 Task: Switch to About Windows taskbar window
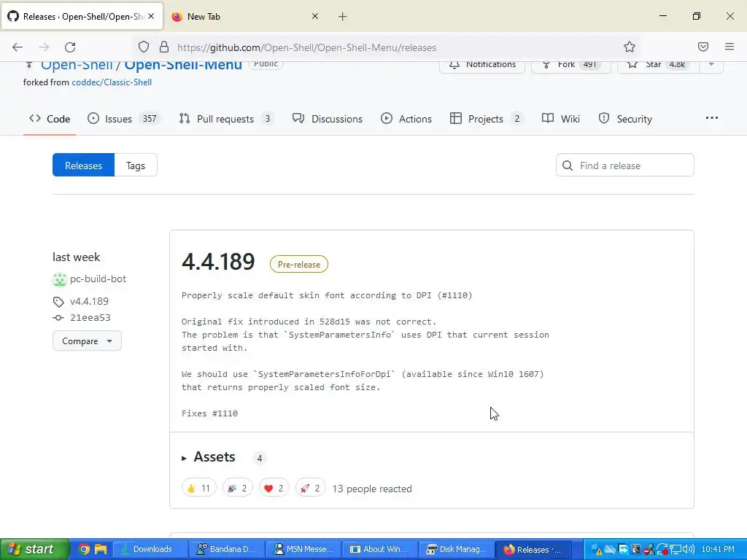[x=379, y=549]
